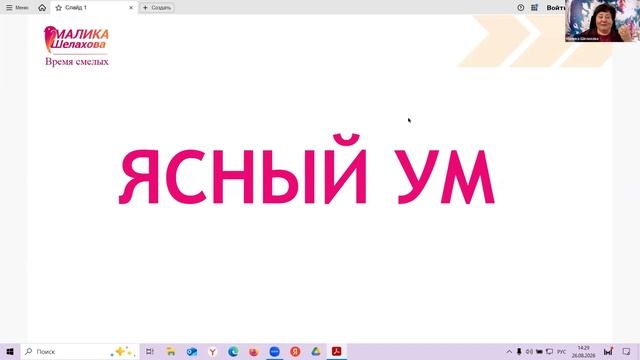Open Outlook from the taskbar
Viewport: 640px width, 360px height.
tap(191, 351)
